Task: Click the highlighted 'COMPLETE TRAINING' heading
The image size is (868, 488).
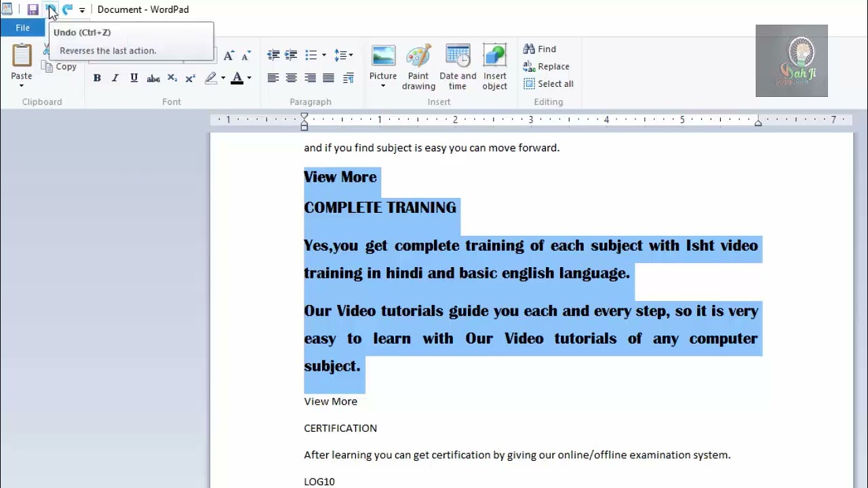Action: (380, 207)
